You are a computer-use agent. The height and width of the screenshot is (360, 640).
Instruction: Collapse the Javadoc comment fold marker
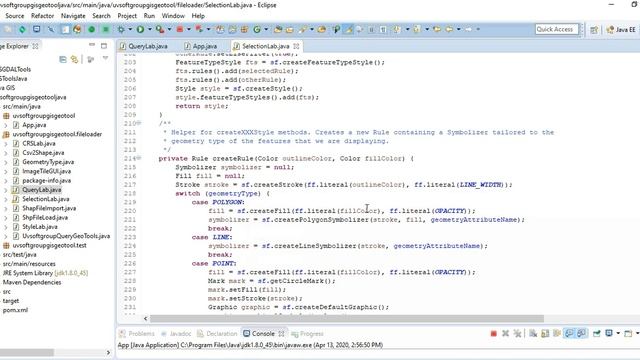pyautogui.click(x=139, y=123)
